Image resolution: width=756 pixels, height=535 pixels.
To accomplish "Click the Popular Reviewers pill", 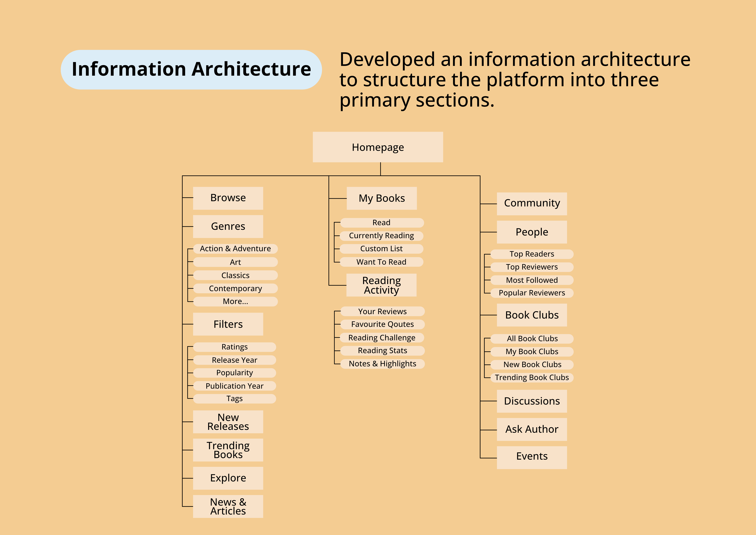I will tap(532, 293).
